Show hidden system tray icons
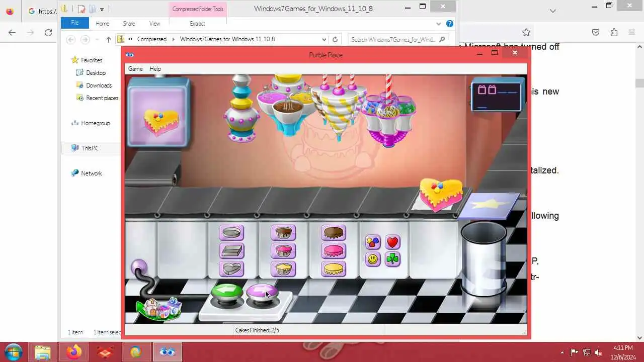The image size is (644, 362). tap(562, 352)
